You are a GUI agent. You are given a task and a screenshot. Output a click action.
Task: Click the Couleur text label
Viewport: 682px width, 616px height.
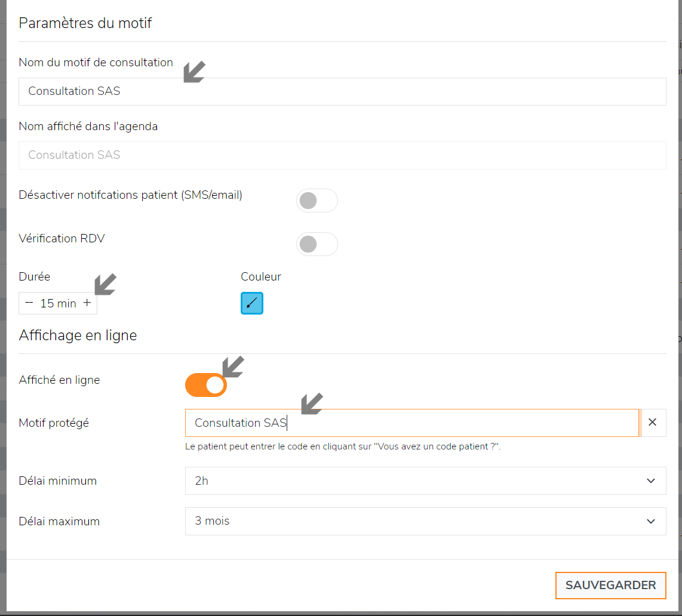[x=261, y=276]
